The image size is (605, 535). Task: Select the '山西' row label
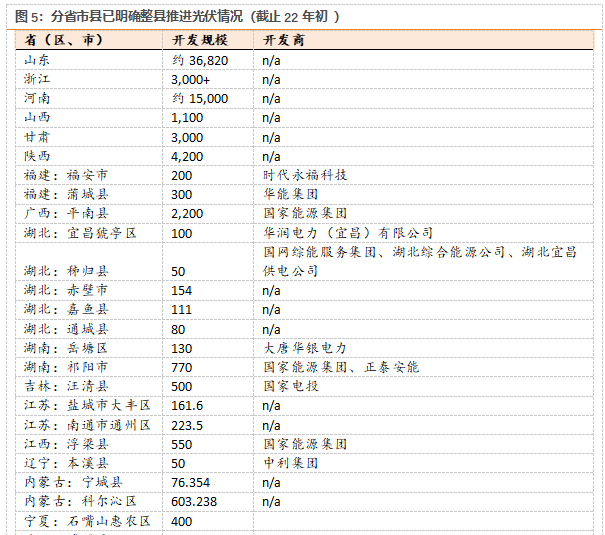pyautogui.click(x=37, y=117)
